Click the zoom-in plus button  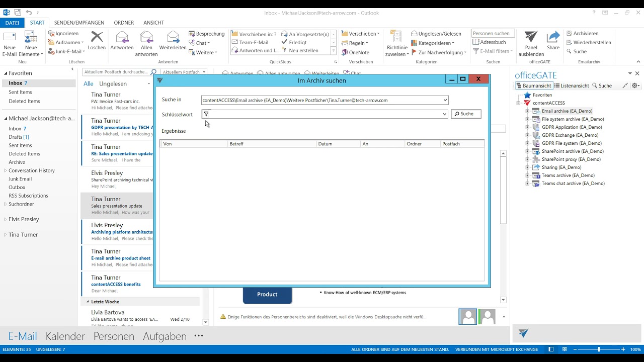623,349
